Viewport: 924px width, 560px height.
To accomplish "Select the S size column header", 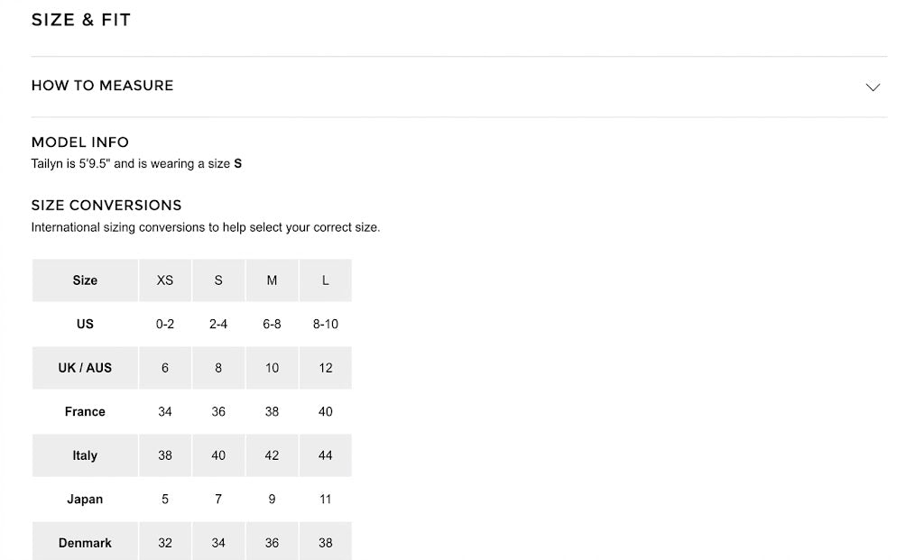I will [x=218, y=280].
